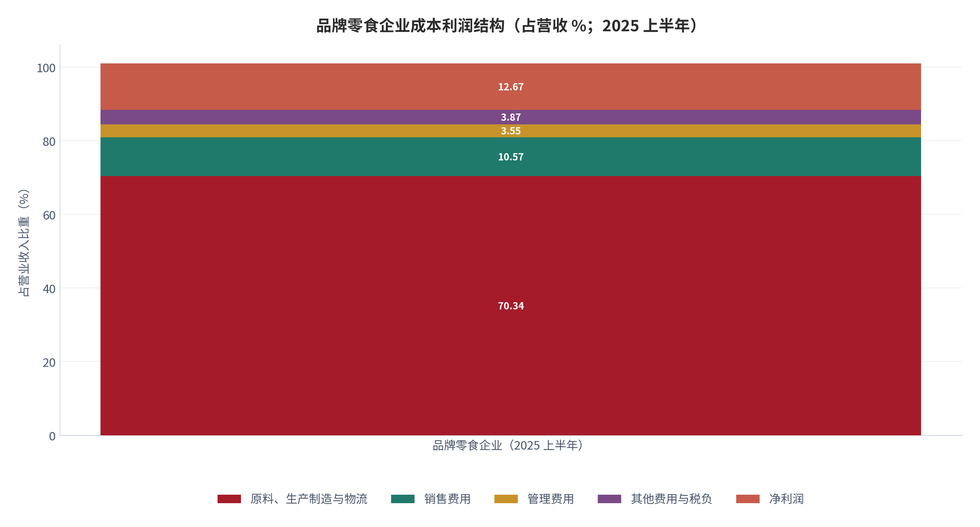Click the 12.67 bar segment label
980x527 pixels.
511,87
